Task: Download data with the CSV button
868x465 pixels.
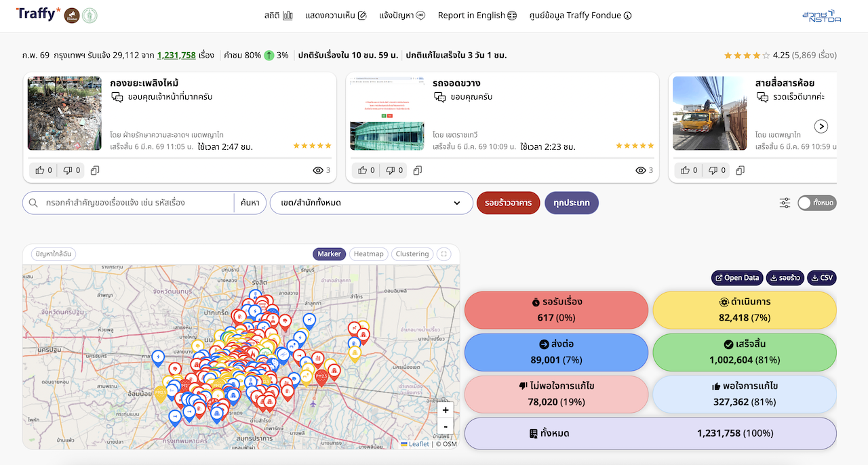Action: 821,278
